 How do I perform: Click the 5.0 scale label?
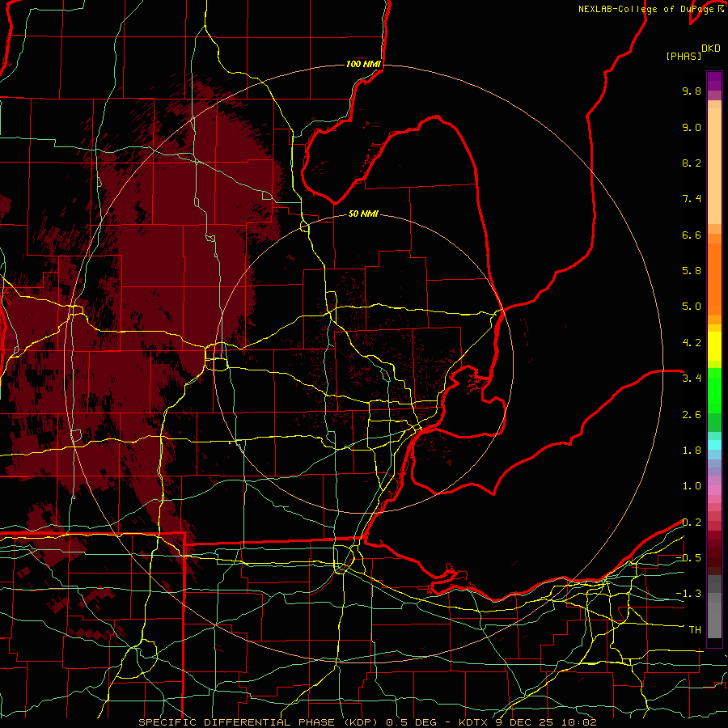click(692, 307)
